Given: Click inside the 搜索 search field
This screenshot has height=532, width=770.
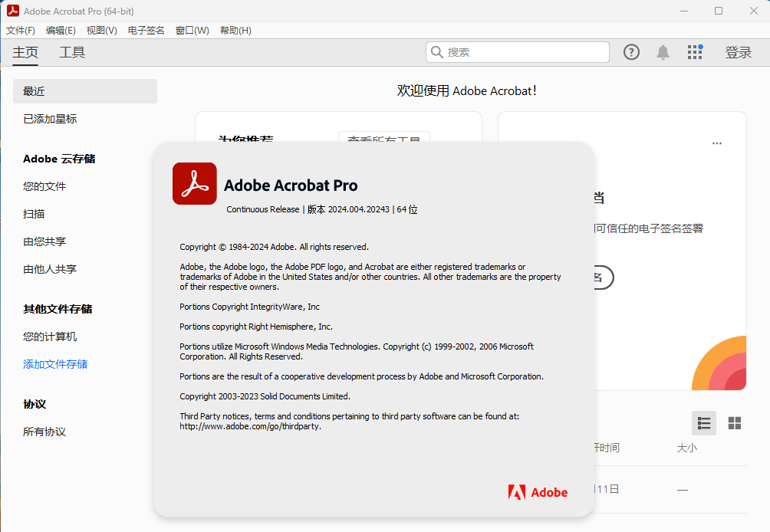Looking at the screenshot, I should point(518,52).
